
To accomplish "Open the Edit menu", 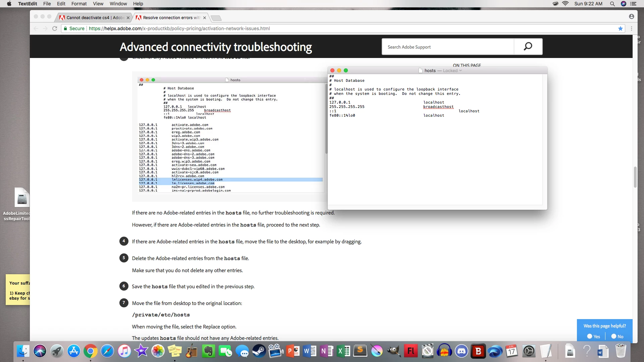I will click(61, 4).
